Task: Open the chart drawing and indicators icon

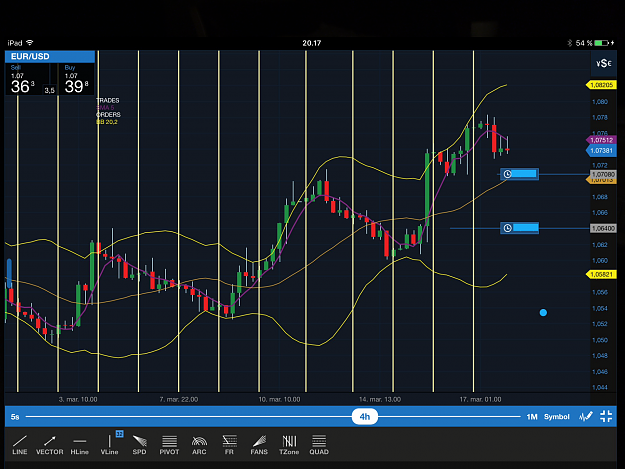Action: click(586, 416)
